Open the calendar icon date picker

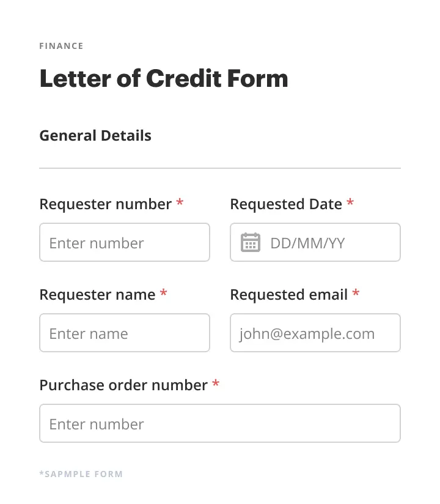[x=251, y=242]
